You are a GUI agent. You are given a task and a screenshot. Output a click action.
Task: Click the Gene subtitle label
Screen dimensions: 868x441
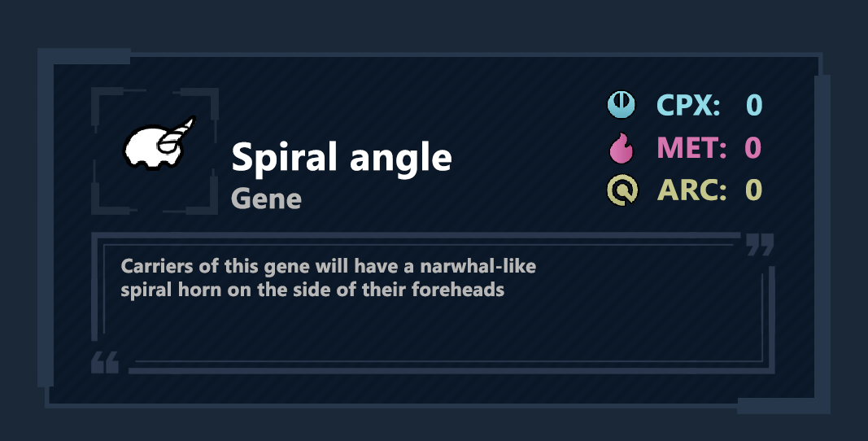coord(266,199)
